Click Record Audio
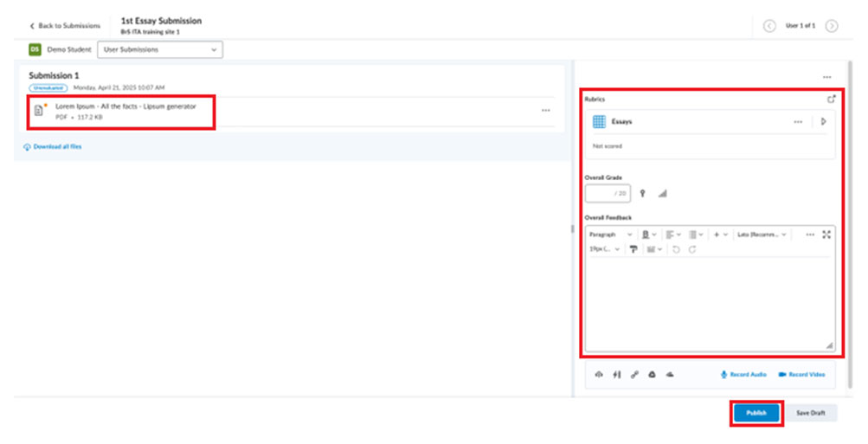The width and height of the screenshot is (868, 444). click(x=743, y=375)
